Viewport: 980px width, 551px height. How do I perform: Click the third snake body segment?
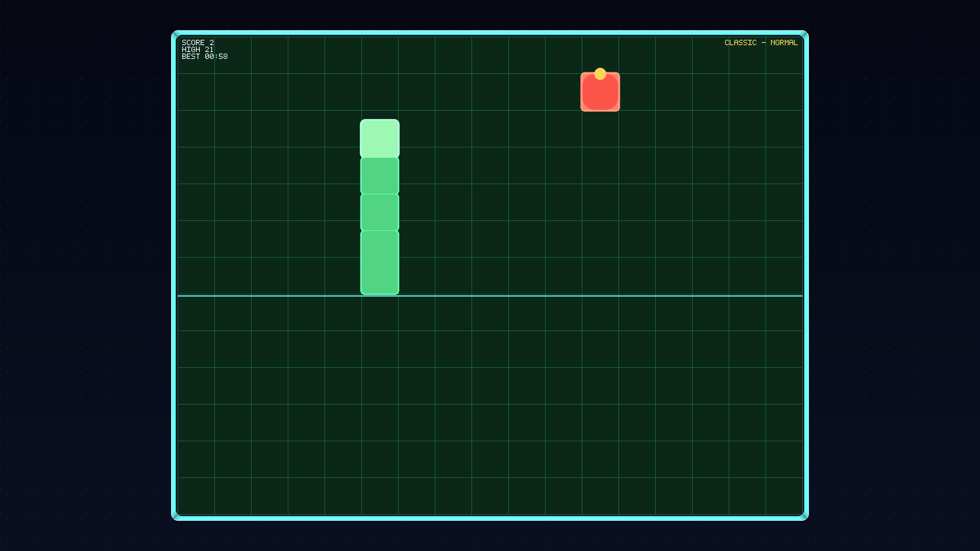379,212
